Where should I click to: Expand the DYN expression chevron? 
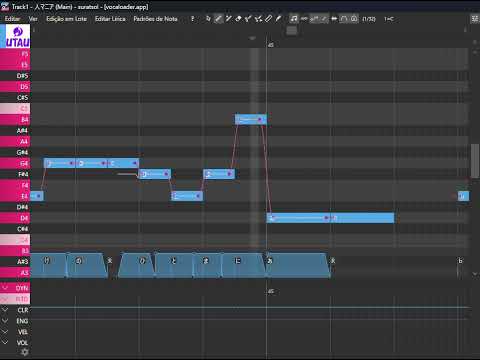(5, 287)
